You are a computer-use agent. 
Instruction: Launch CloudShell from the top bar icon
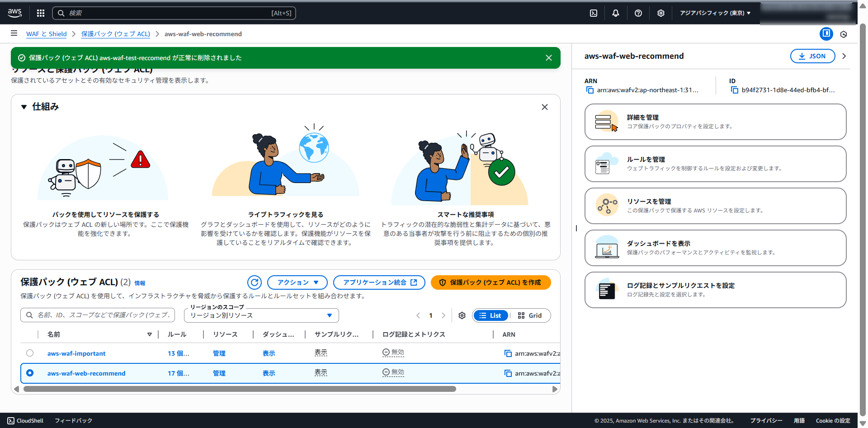(594, 13)
